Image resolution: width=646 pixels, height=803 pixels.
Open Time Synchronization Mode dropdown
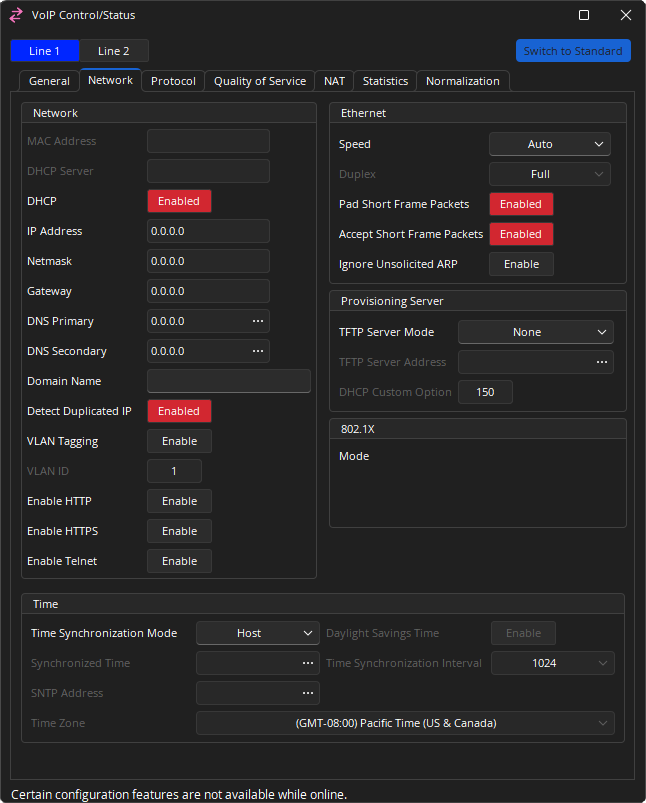(257, 633)
